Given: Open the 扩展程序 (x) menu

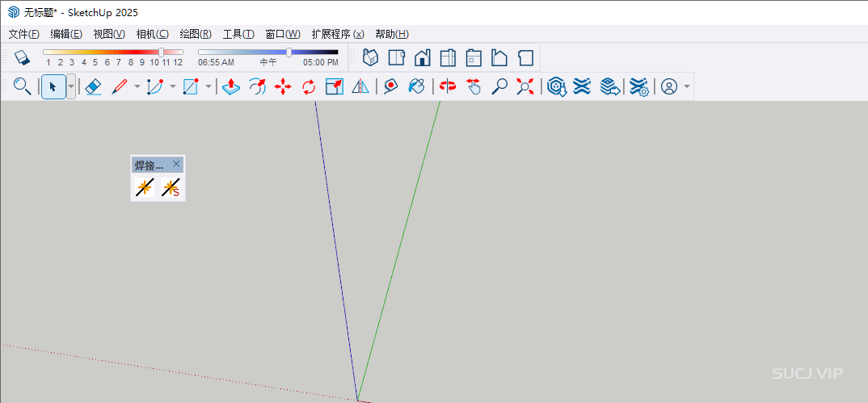Looking at the screenshot, I should pyautogui.click(x=338, y=34).
